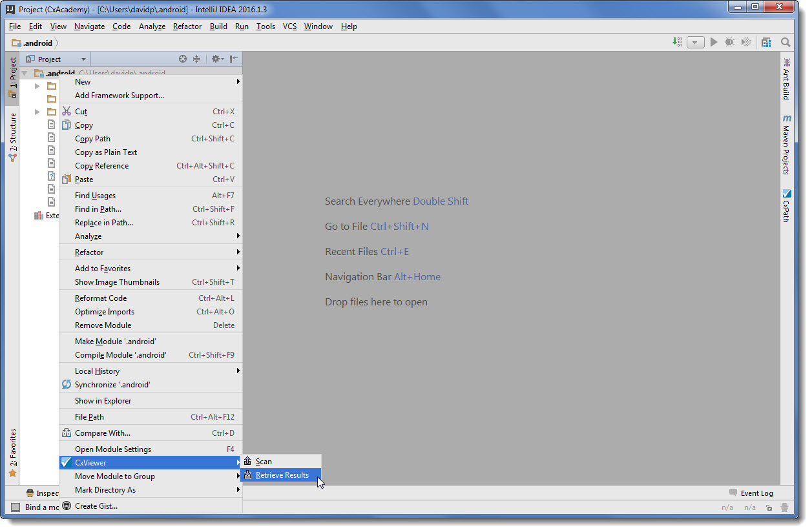Toggle tool window buttons square in status bar

[16, 507]
